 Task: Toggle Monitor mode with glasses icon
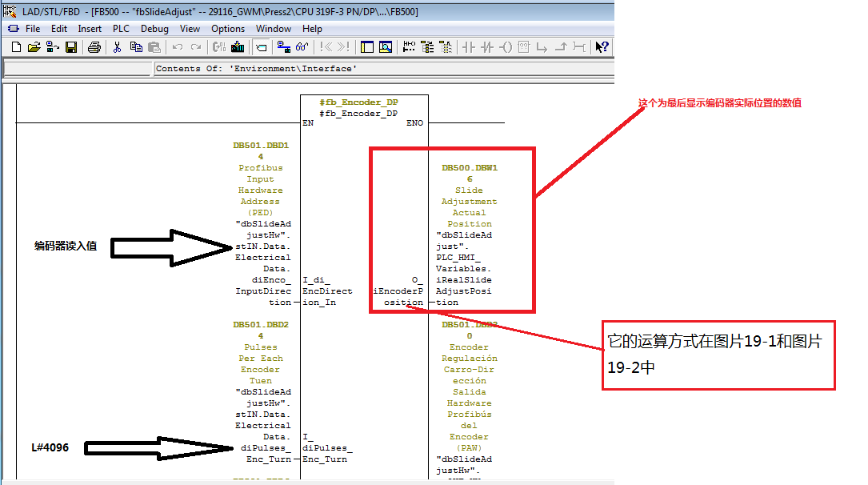[302, 47]
